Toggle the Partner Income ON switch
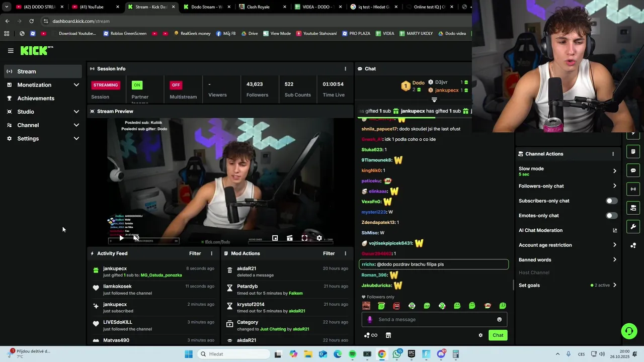This screenshot has height=362, width=644. point(137,85)
